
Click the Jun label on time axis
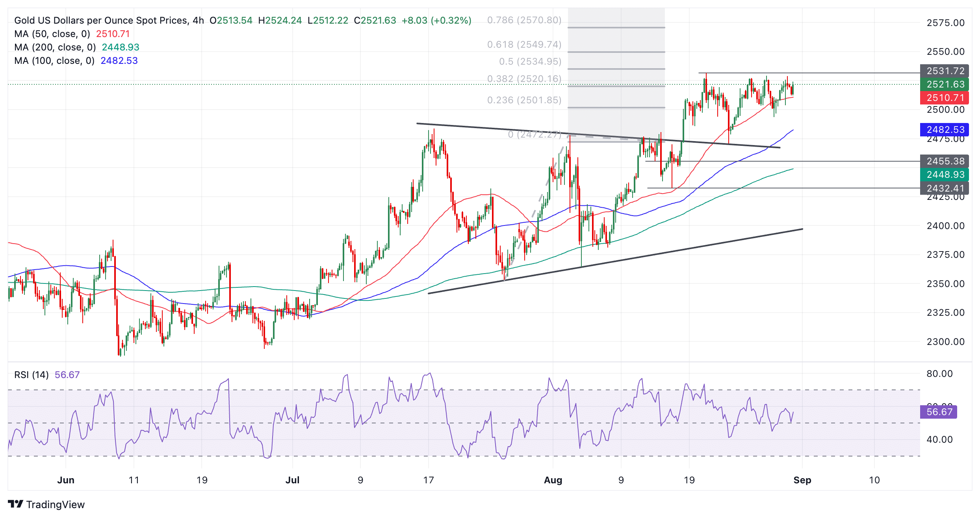tap(66, 480)
